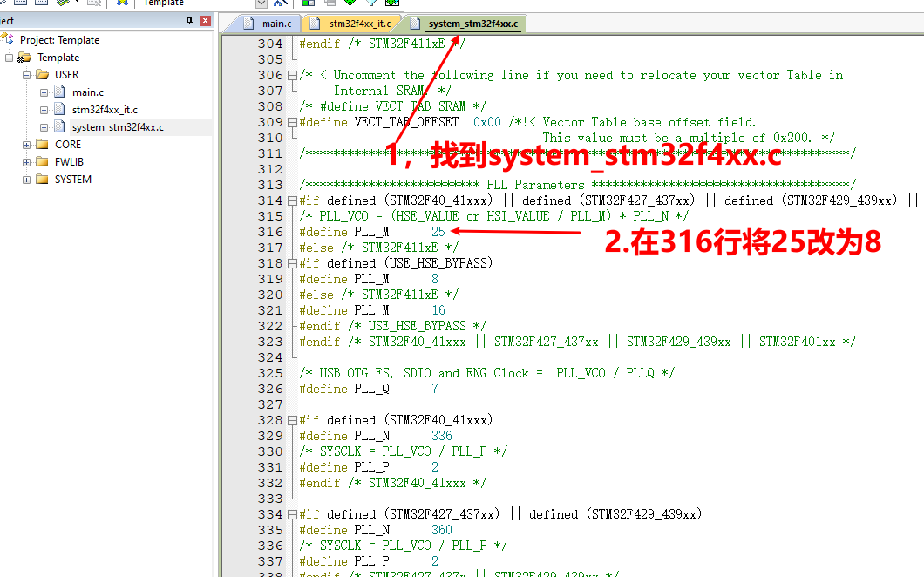Click the PLL_Q value 7 on line 326
Screen dimensions: 924x577
point(435,389)
